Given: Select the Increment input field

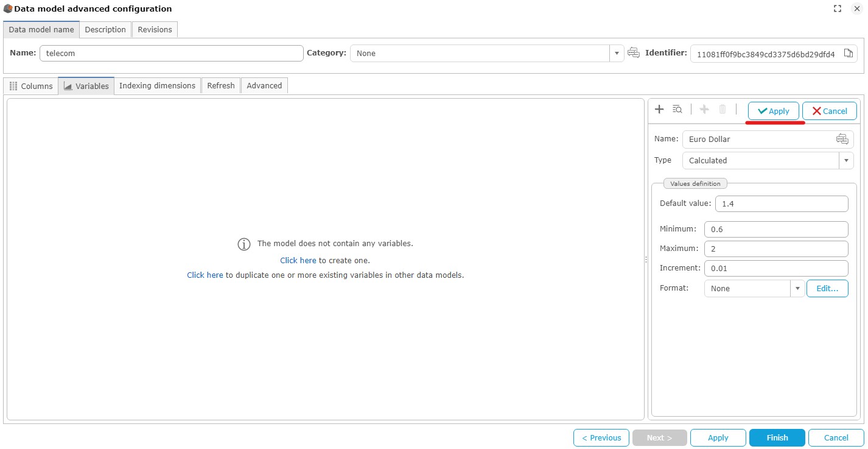Looking at the screenshot, I should click(x=775, y=269).
